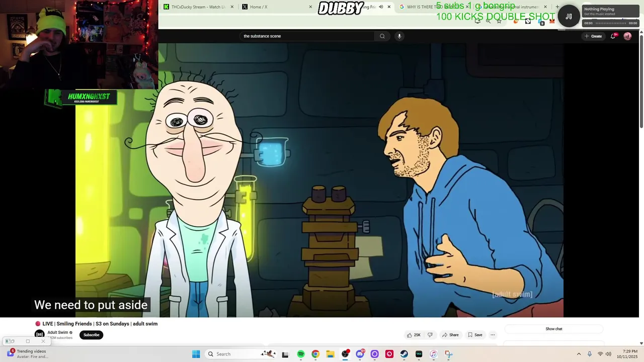The height and width of the screenshot is (362, 644).
Task: Open the iTunes music taskbar icon
Action: (x=434, y=354)
